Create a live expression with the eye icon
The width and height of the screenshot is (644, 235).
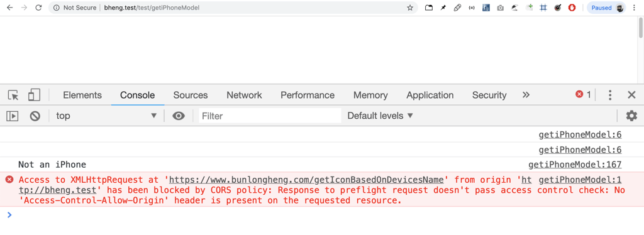179,116
